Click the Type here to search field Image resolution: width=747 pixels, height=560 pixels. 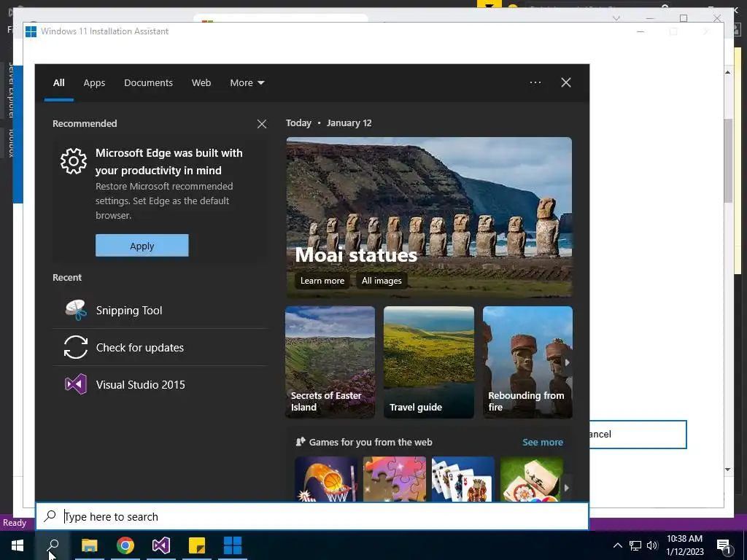tap(312, 517)
